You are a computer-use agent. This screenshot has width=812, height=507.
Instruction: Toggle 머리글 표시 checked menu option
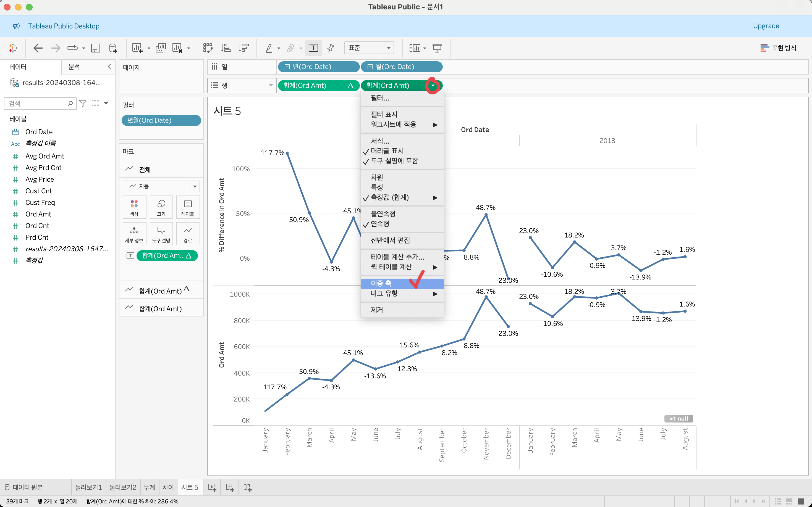coord(387,151)
